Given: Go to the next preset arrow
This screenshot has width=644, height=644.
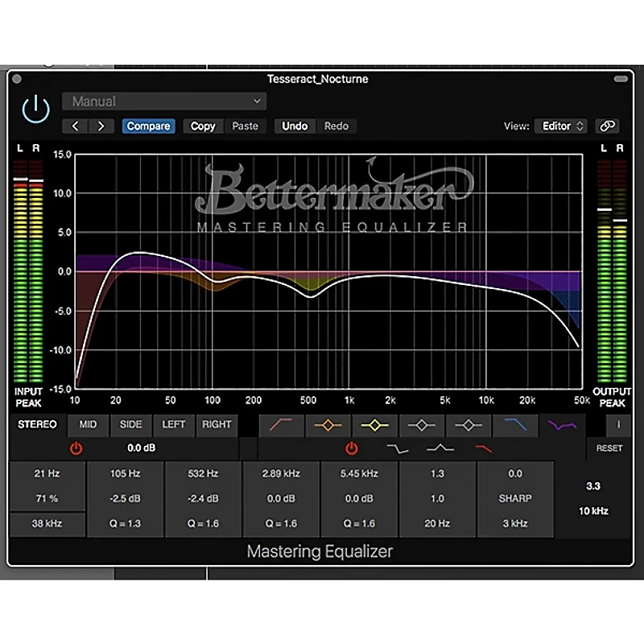Looking at the screenshot, I should (x=101, y=126).
